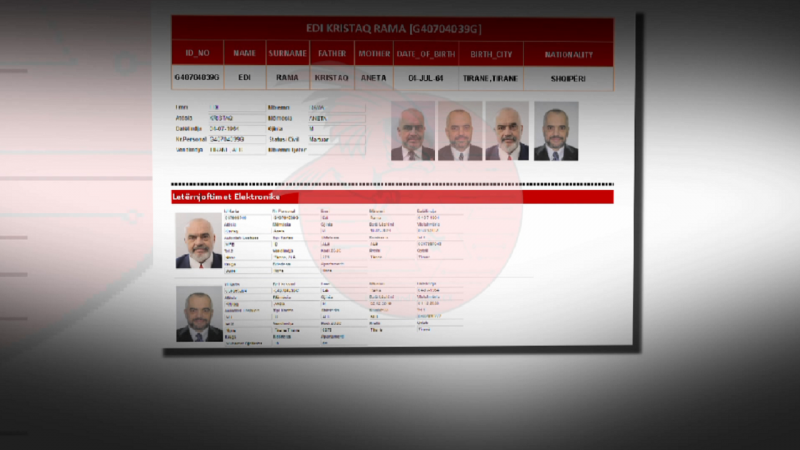The height and width of the screenshot is (450, 800).
Task: Open the third ID photo in the top row
Action: [x=507, y=131]
